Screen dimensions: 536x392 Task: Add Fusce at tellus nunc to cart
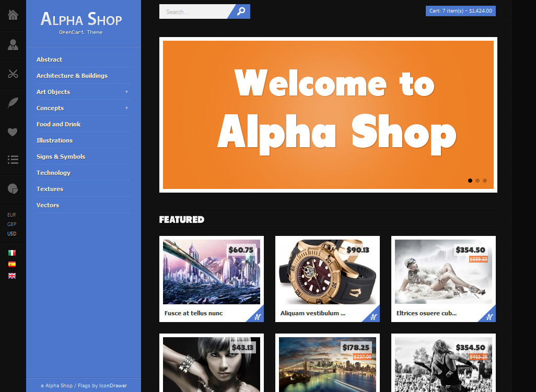[x=258, y=316]
